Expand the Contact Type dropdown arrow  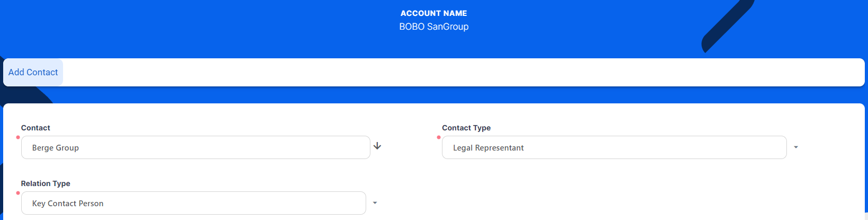(x=796, y=147)
